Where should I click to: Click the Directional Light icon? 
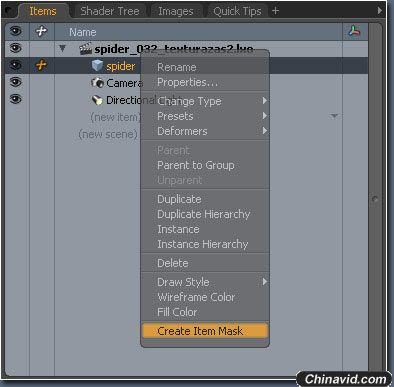pos(97,100)
